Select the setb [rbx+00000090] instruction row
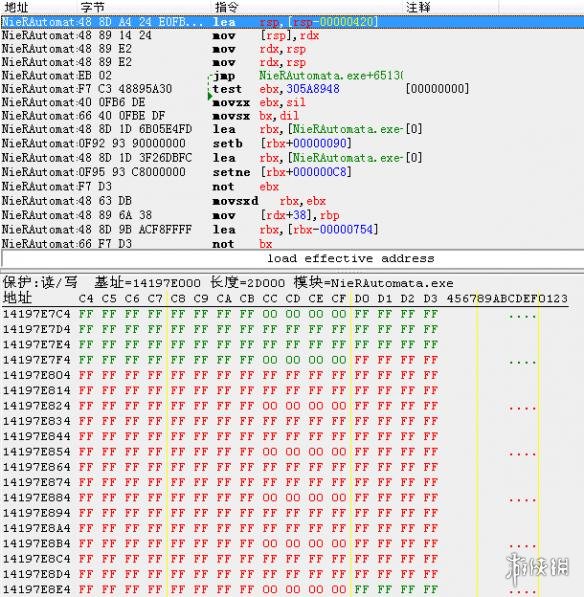The width and height of the screenshot is (584, 597). coord(292,143)
